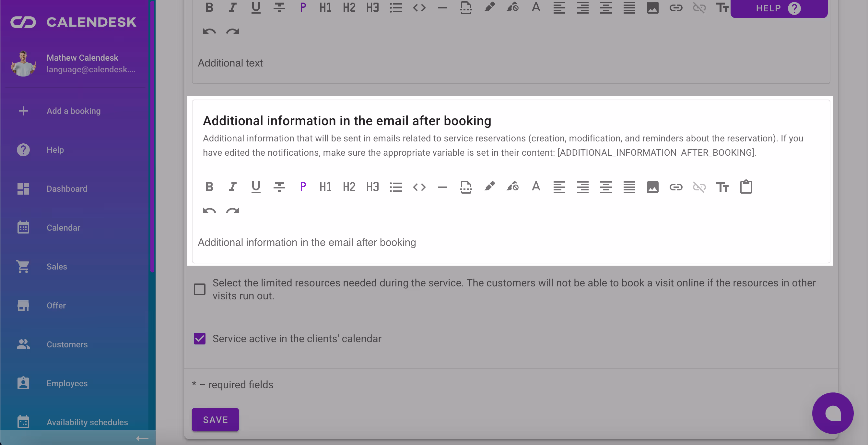
Task: Click into the email information text area
Action: [x=472, y=243]
